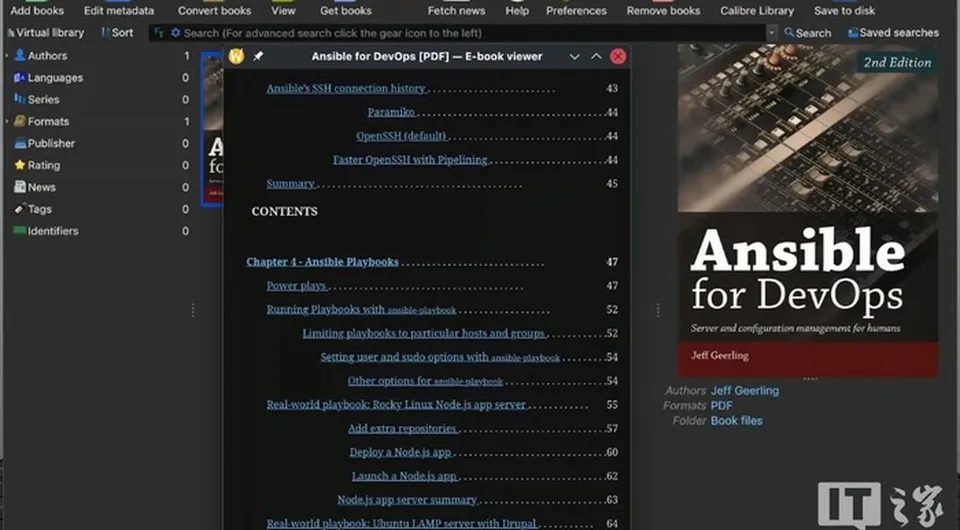The width and height of the screenshot is (960, 530).
Task: Open the Book files folder link
Action: (737, 420)
